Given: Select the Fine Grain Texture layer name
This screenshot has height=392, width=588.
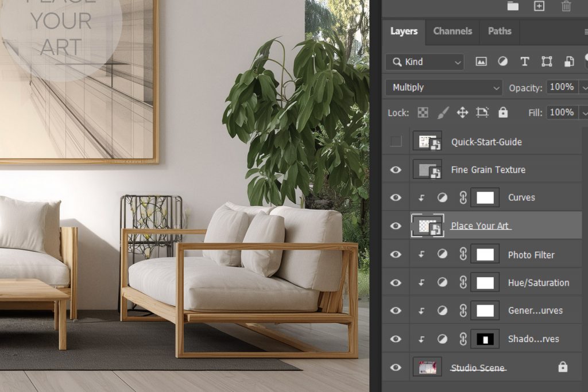Looking at the screenshot, I should pyautogui.click(x=488, y=170).
